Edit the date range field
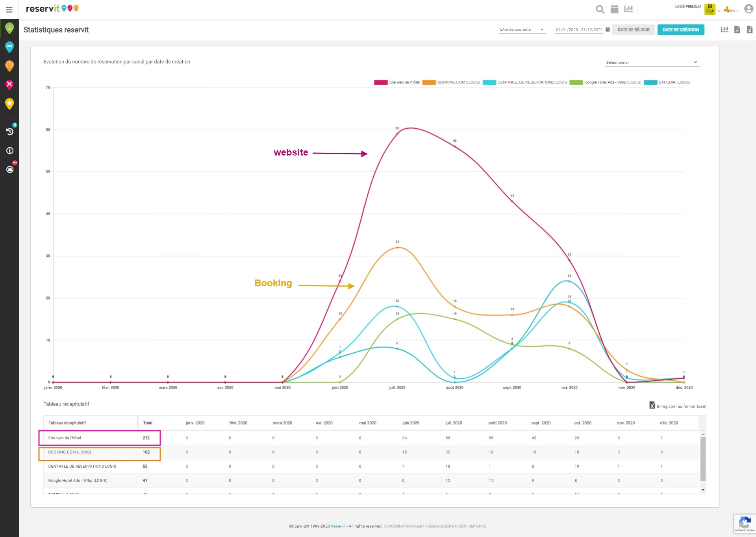 tap(578, 30)
